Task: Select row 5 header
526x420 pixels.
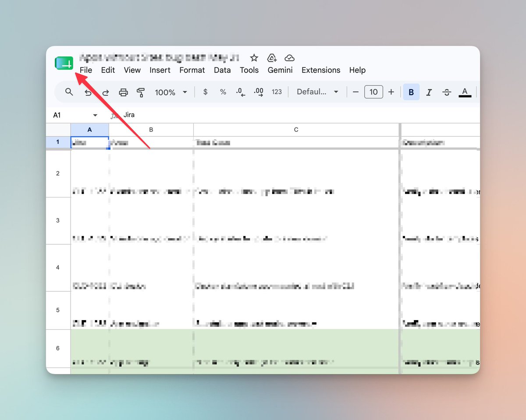Action: pyautogui.click(x=58, y=310)
